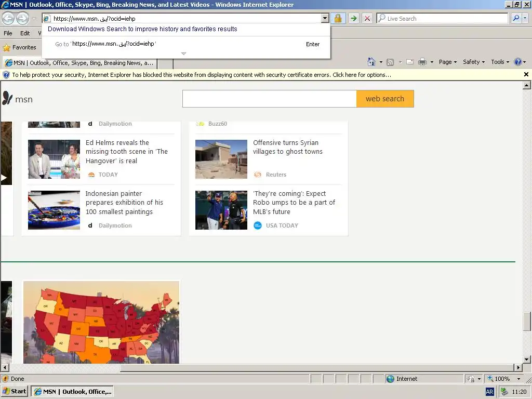Click the painting palette thumbnail

(54, 210)
